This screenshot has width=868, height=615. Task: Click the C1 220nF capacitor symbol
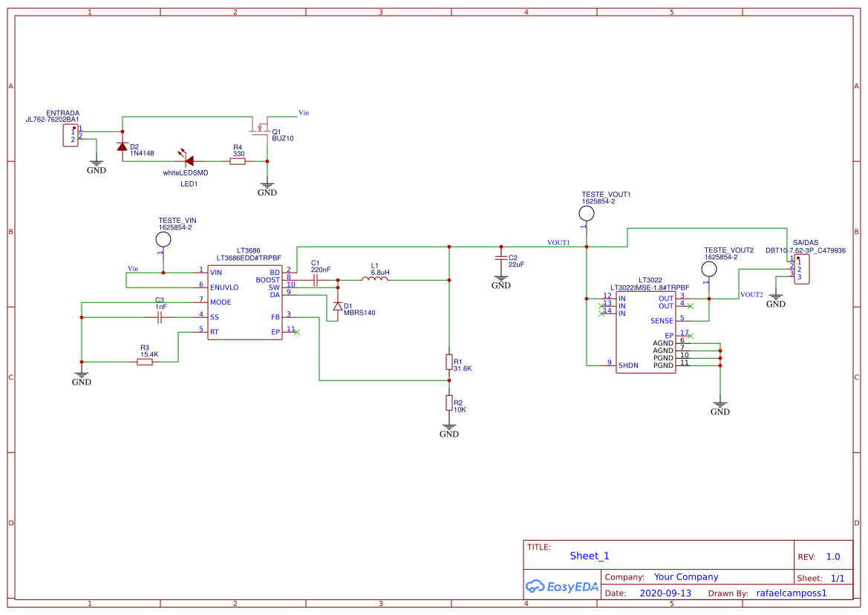tap(316, 280)
